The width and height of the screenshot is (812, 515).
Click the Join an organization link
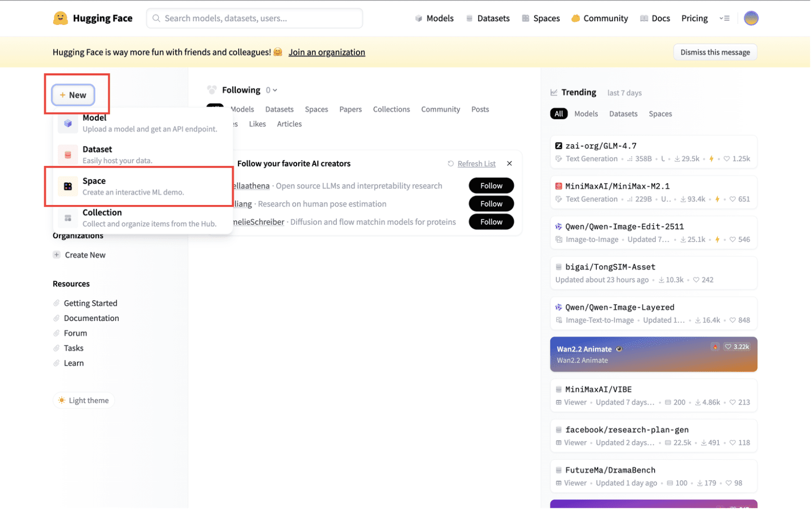[x=327, y=52]
